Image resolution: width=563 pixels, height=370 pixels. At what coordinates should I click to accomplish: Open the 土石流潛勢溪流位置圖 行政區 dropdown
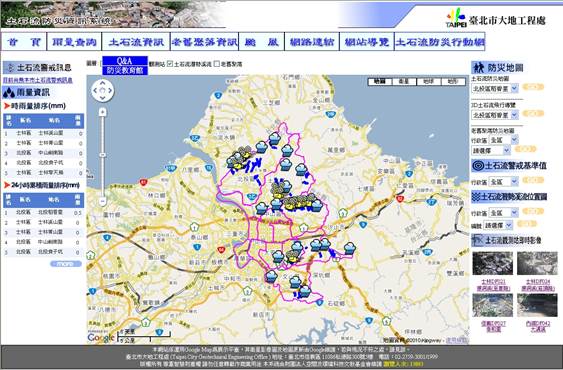click(503, 213)
